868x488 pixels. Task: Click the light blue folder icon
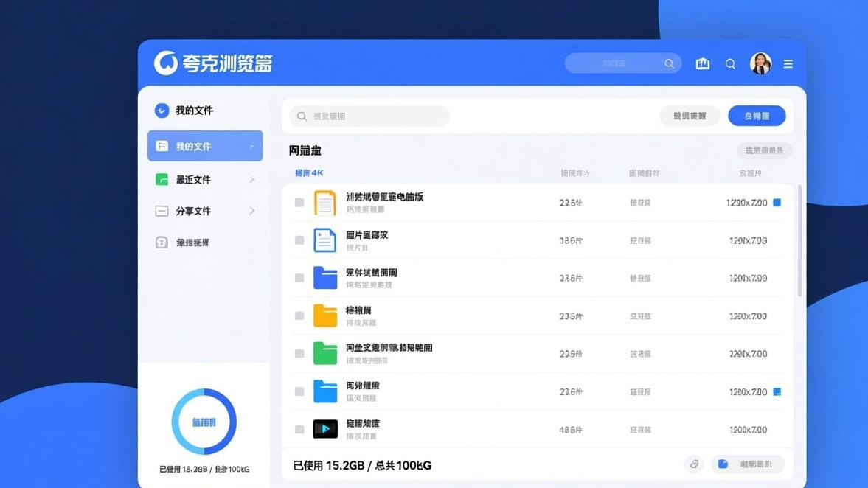325,391
